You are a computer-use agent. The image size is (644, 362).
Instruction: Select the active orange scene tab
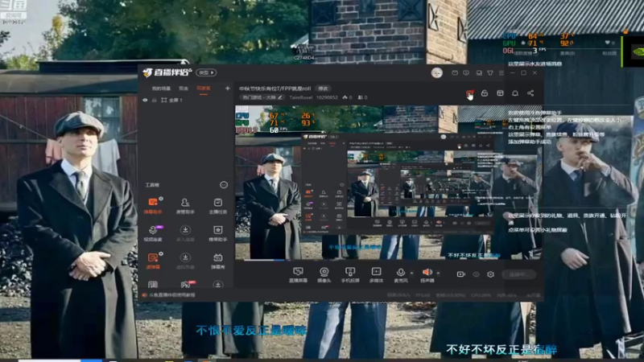click(204, 88)
